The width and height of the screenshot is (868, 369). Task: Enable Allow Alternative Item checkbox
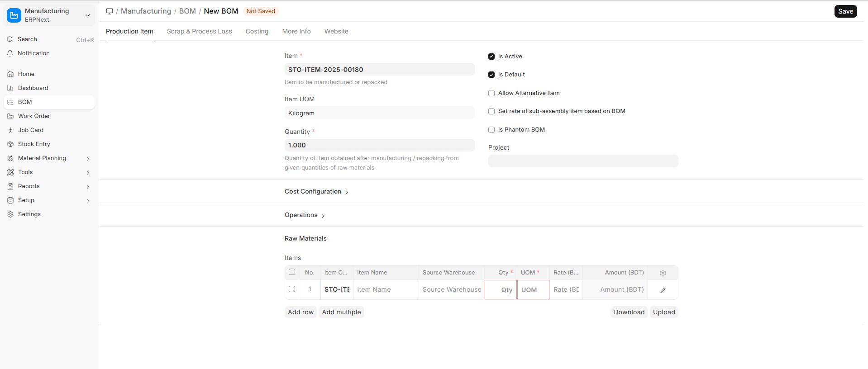point(491,93)
